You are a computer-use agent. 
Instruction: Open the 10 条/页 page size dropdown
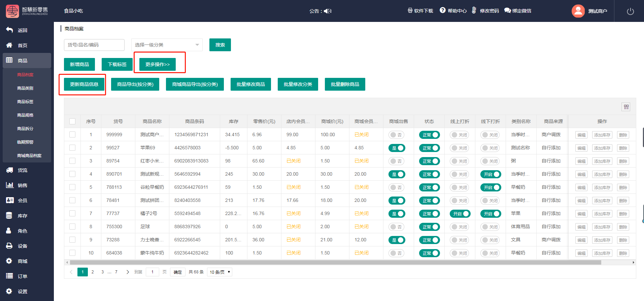pos(219,272)
